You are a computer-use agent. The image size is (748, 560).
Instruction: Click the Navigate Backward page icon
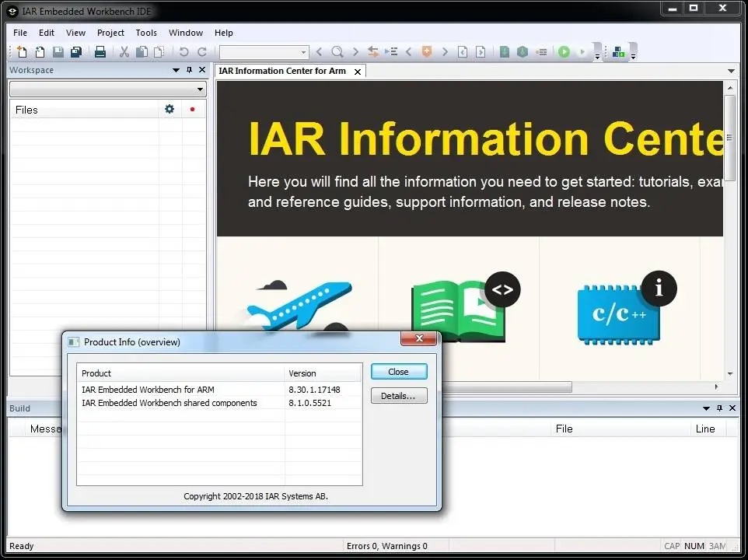(463, 51)
